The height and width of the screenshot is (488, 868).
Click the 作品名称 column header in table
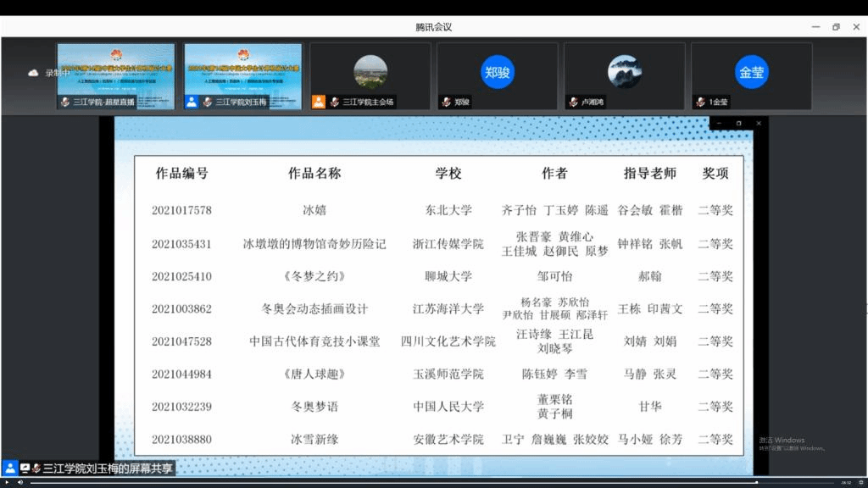point(314,173)
